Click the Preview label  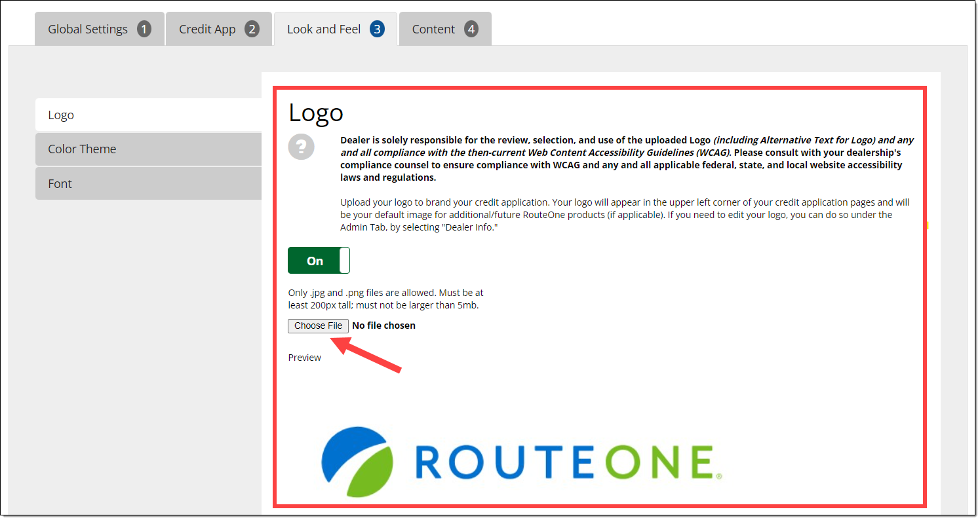(305, 358)
